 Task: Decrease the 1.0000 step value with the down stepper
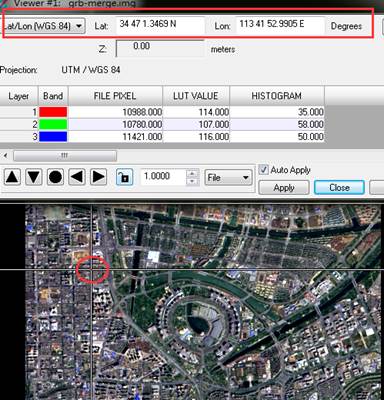pos(192,181)
